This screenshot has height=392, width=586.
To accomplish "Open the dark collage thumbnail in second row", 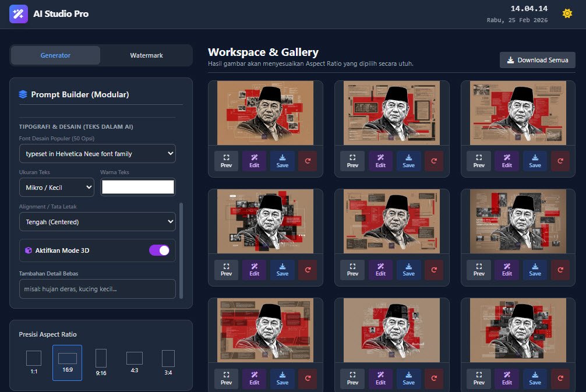I will tap(266, 221).
